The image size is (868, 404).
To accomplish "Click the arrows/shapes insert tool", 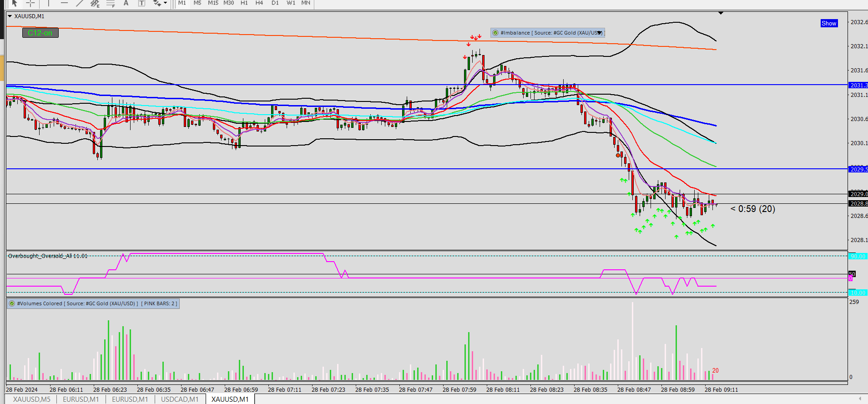I will coord(157,3).
